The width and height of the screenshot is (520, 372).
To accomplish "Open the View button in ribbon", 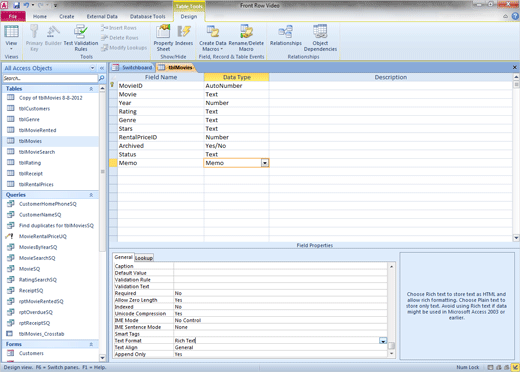I will tap(11, 37).
